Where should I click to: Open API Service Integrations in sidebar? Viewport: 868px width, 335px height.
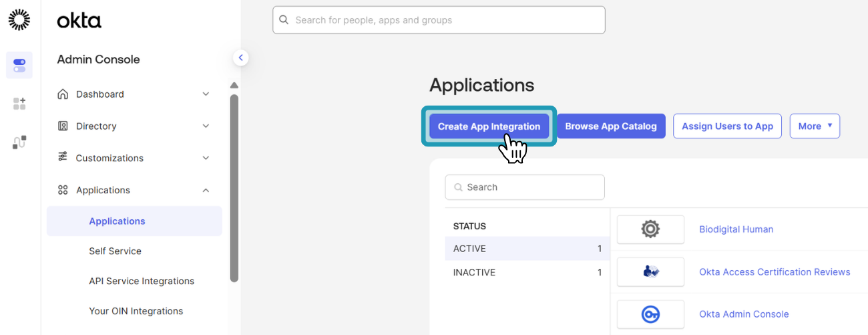pyautogui.click(x=142, y=282)
